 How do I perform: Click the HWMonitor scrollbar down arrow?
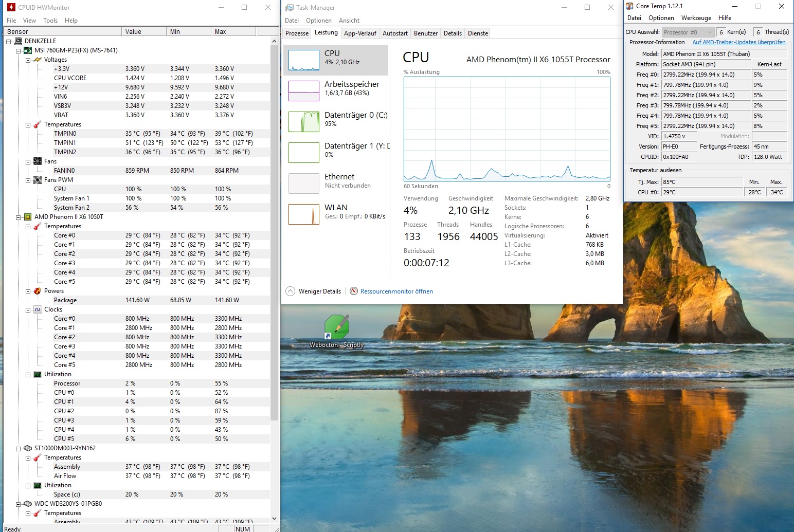[274, 519]
